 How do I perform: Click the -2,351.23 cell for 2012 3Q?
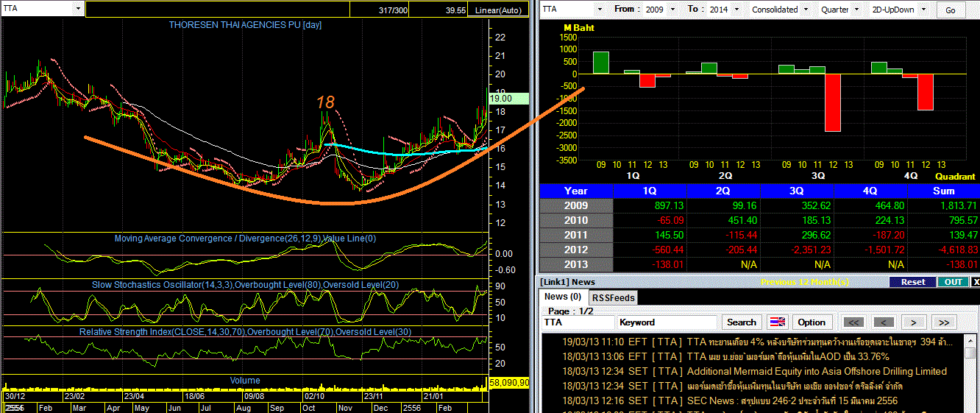click(x=797, y=250)
